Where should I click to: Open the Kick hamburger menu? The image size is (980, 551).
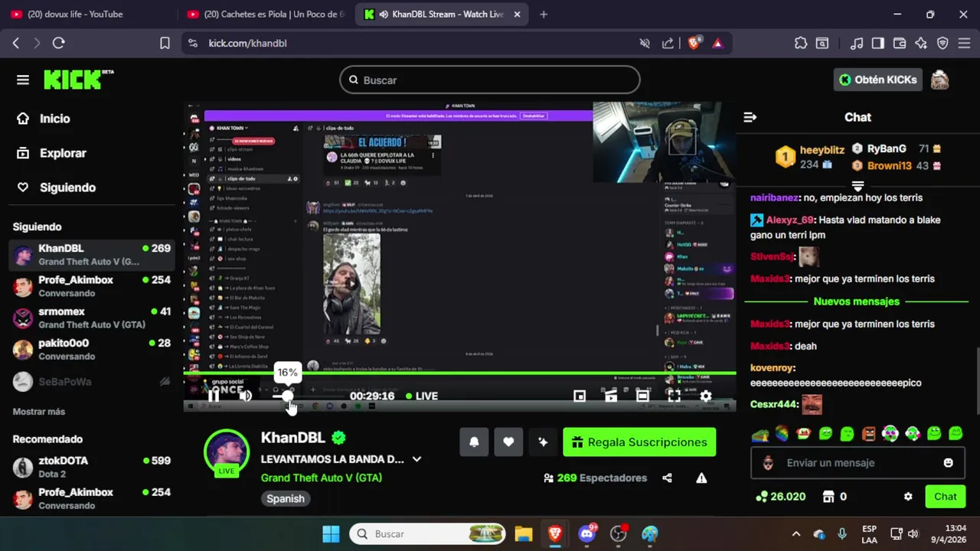click(22, 80)
